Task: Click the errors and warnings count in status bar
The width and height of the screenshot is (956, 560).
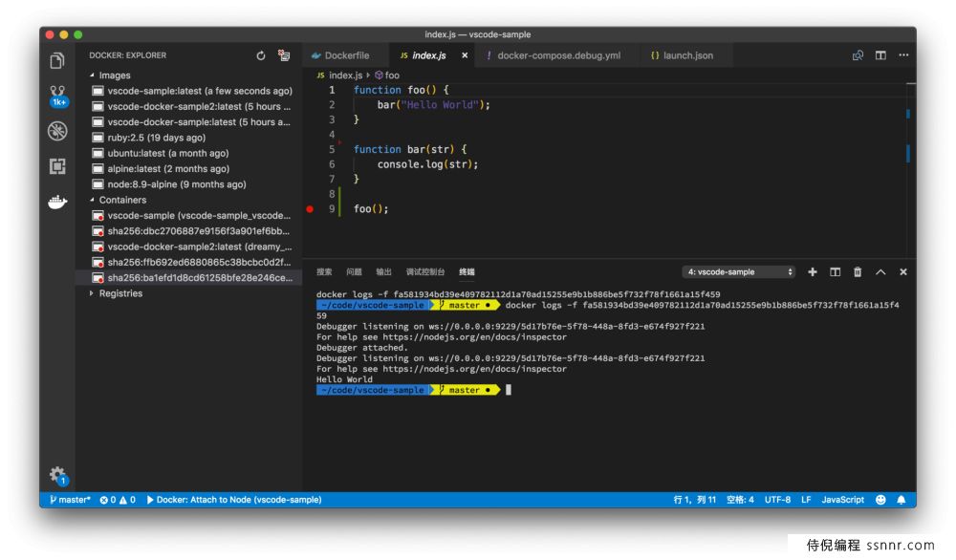Action: [118, 500]
